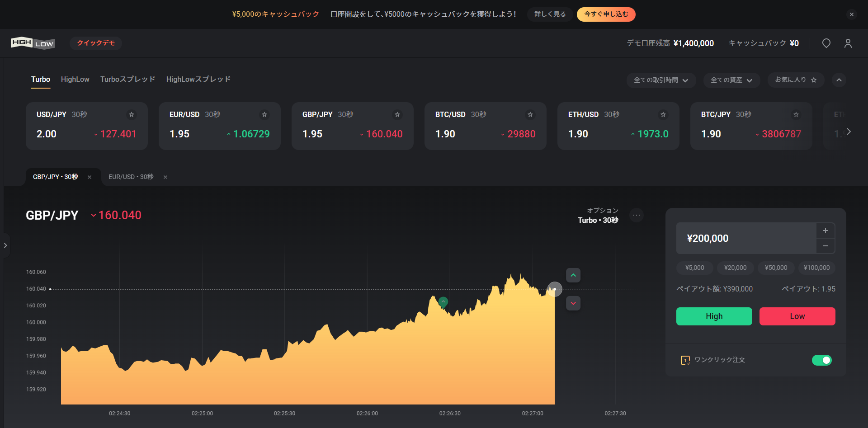This screenshot has width=868, height=428.
Task: Click the ¥200,000 amount input field
Action: pos(746,238)
